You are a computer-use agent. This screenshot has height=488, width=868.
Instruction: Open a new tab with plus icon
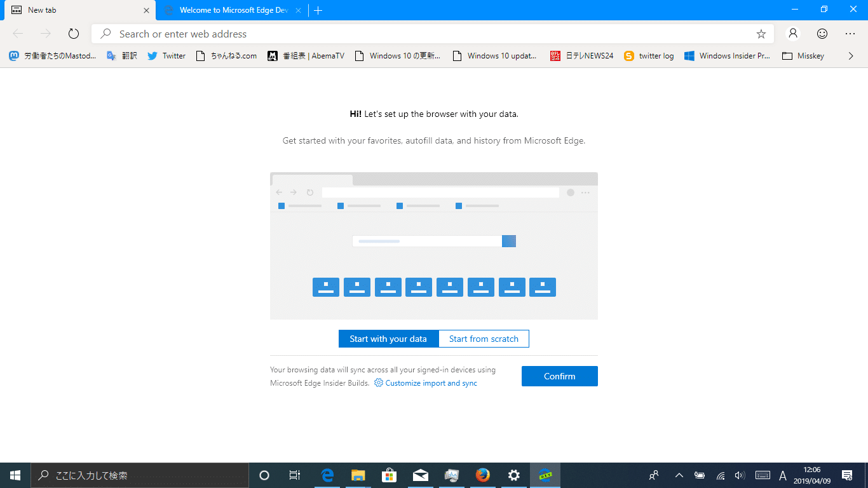(x=318, y=10)
